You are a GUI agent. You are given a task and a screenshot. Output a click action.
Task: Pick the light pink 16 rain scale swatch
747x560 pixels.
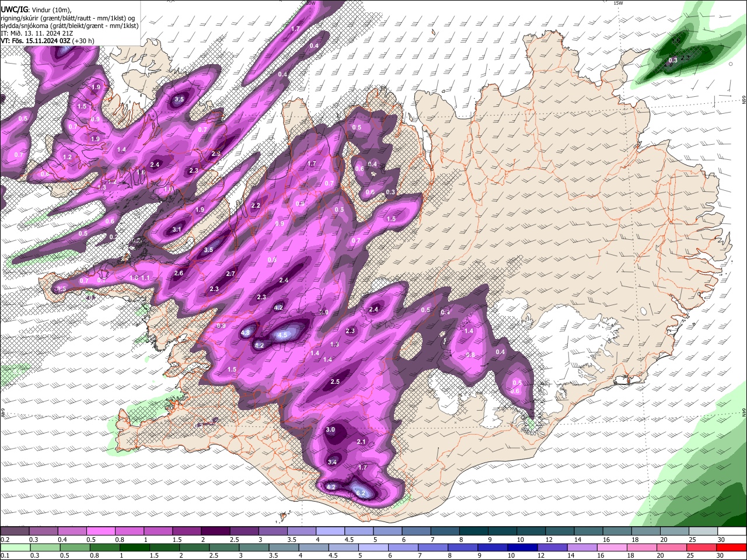(611, 548)
